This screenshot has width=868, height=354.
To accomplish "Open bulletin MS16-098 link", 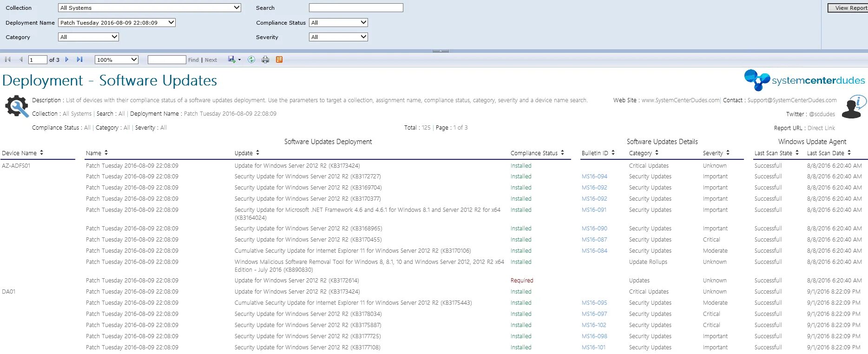I will (594, 336).
